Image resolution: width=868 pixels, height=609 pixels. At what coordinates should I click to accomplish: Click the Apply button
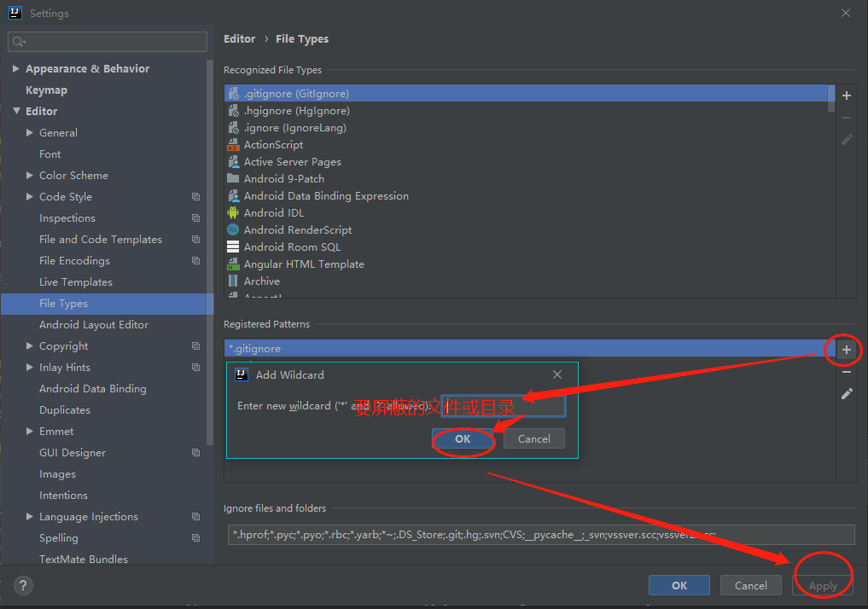822,585
